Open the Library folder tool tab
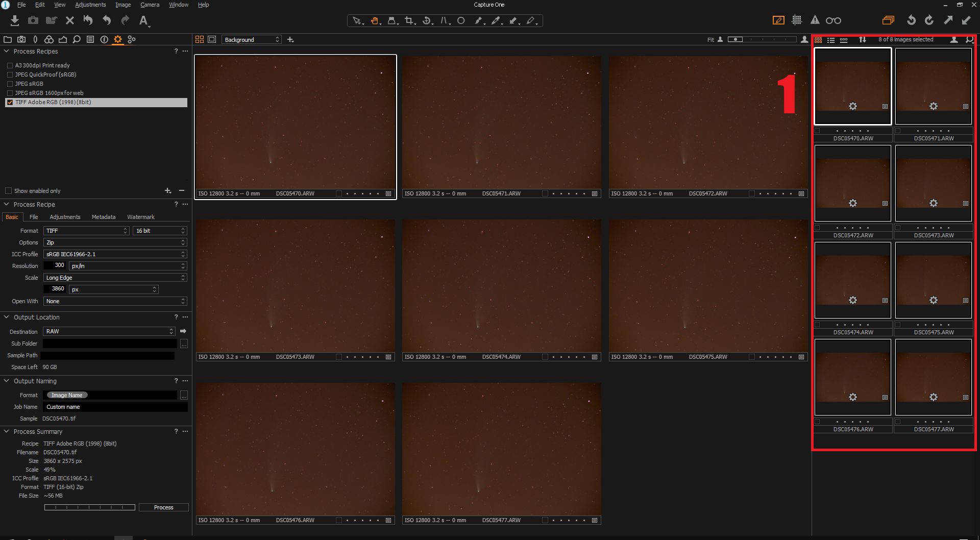Screen dimensions: 980x540 click(8, 39)
